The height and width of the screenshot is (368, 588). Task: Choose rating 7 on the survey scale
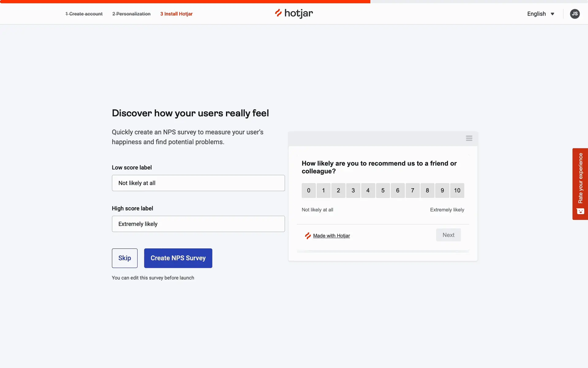point(413,190)
